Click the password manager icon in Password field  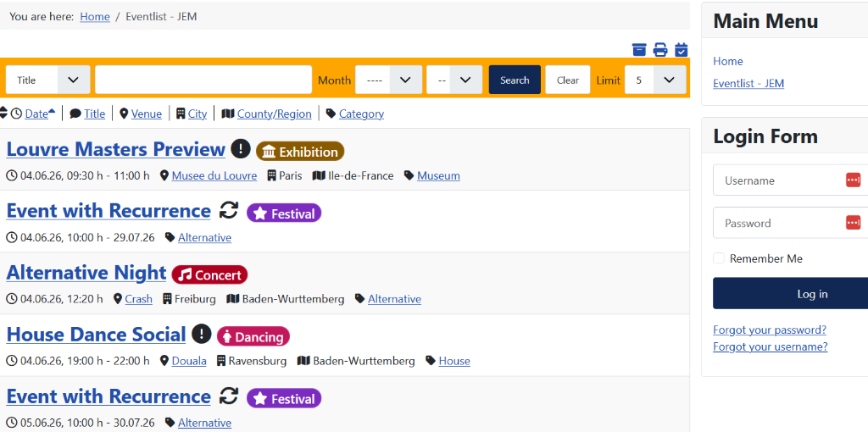point(853,223)
